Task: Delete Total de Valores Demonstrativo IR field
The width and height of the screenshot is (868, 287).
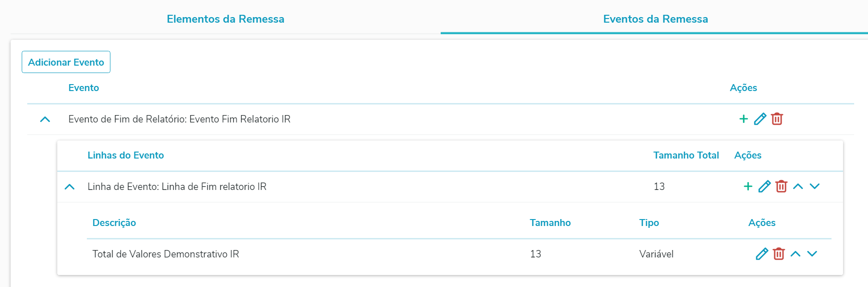Action: [x=779, y=254]
